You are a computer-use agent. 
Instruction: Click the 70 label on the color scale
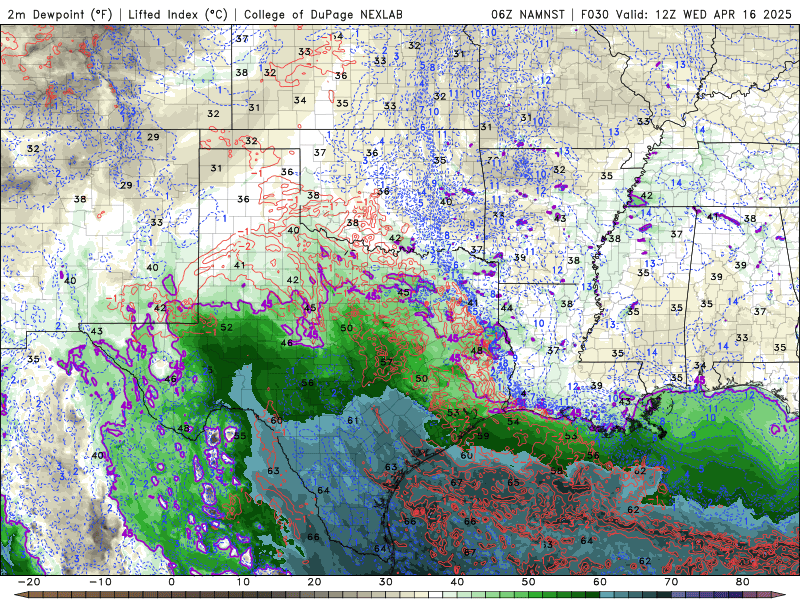click(671, 582)
